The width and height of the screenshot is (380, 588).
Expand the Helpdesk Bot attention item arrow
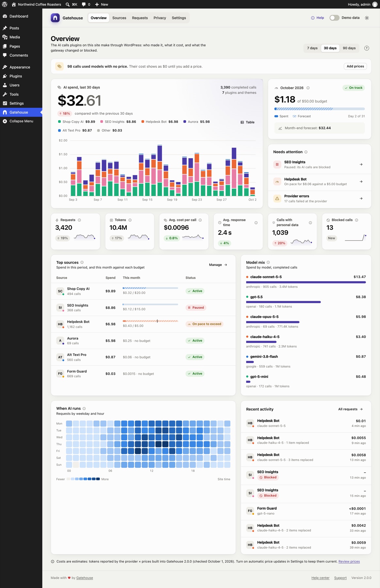[361, 181]
